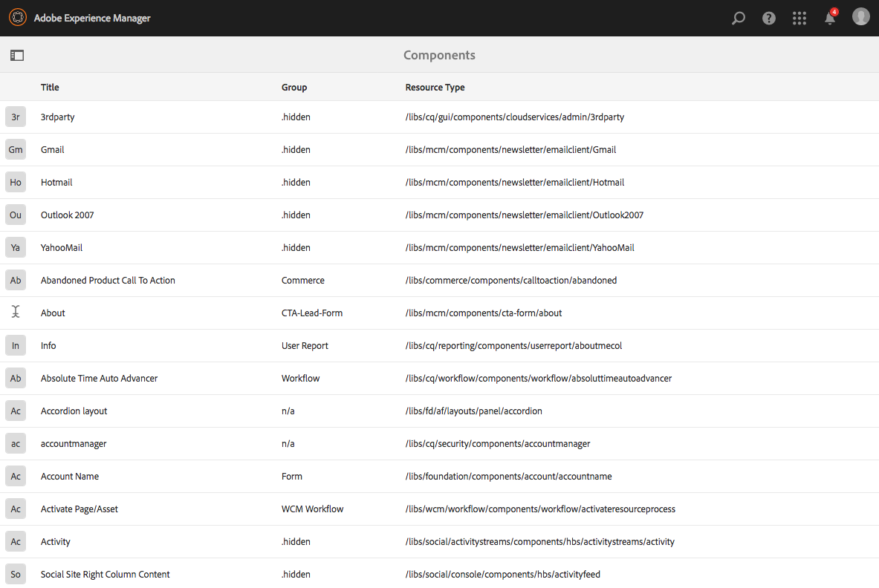Open the YahooMail component
The width and height of the screenshot is (879, 588).
point(61,247)
